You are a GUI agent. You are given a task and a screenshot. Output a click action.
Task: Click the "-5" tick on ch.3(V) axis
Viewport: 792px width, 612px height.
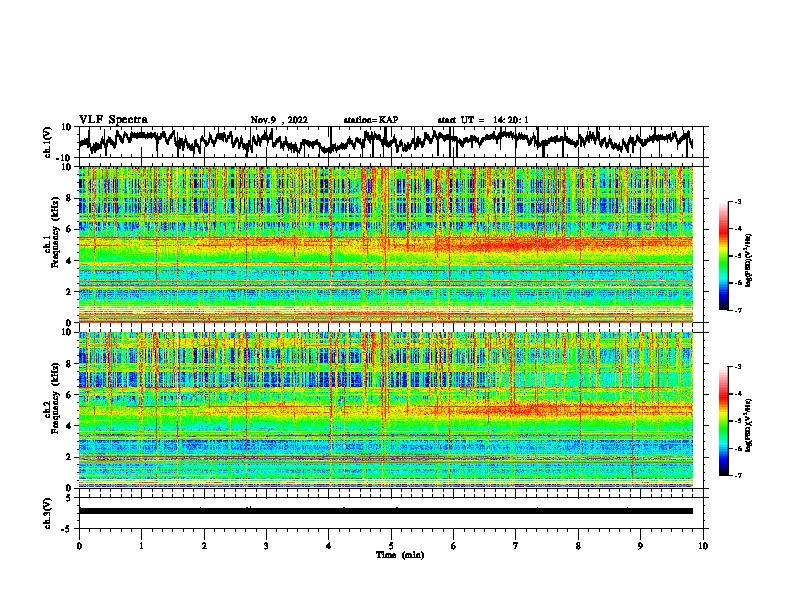point(68,529)
